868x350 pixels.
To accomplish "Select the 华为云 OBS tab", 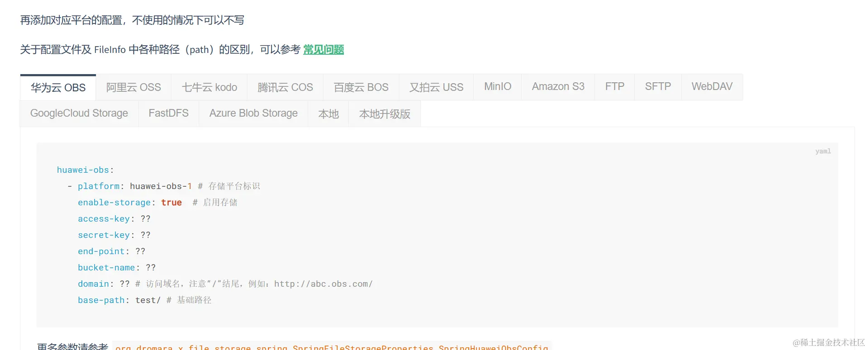I will tap(58, 87).
